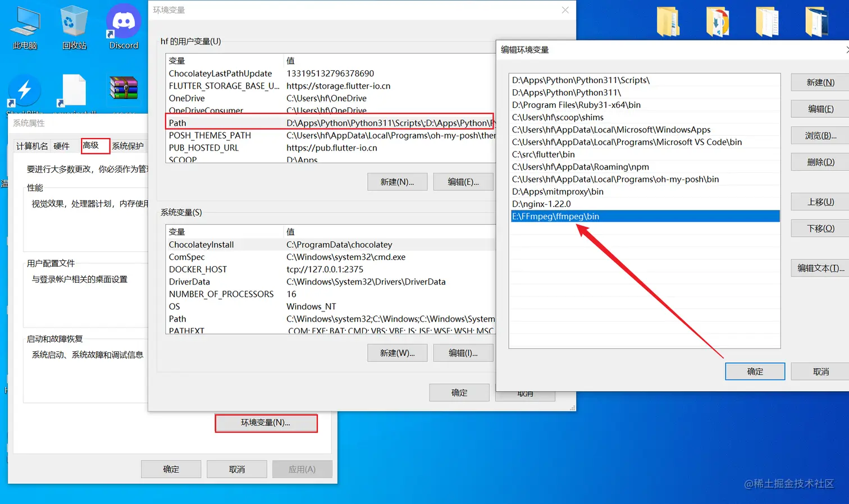
Task: Select the Microsoft\WindowsApps path entry
Action: (x=645, y=130)
